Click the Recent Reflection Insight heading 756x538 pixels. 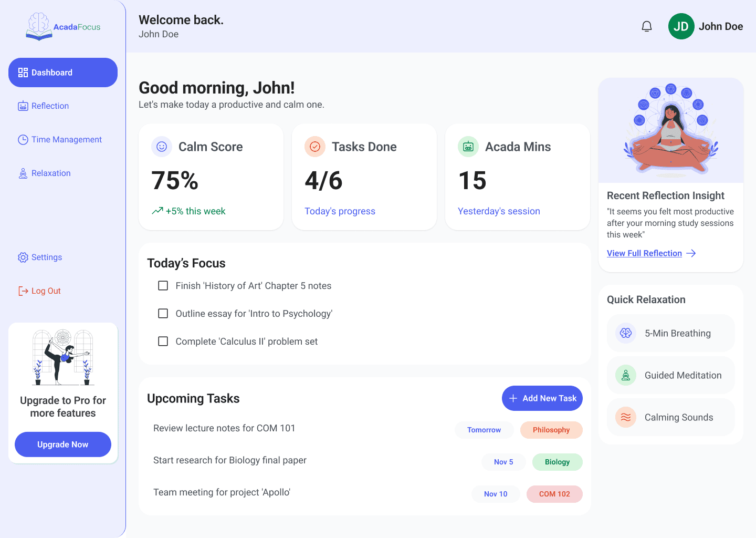(666, 195)
